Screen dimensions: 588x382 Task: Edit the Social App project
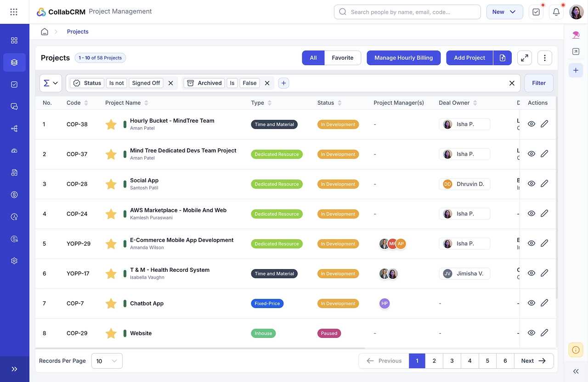544,184
